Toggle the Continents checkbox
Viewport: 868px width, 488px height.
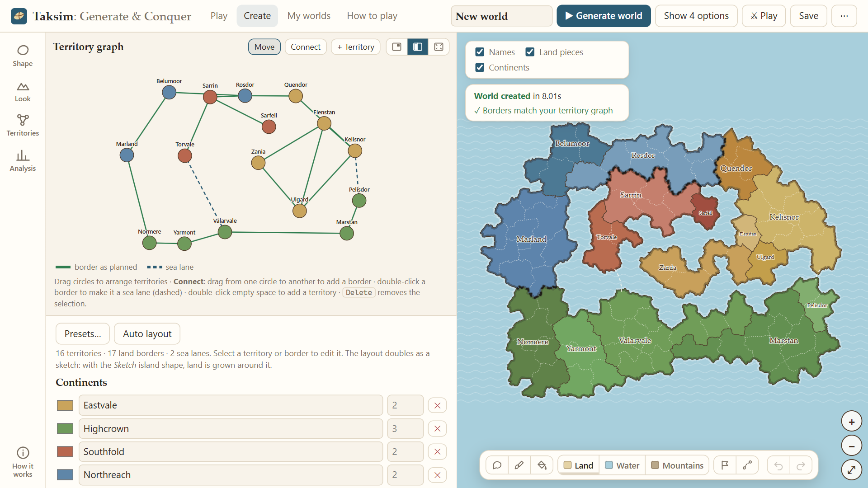tap(480, 68)
